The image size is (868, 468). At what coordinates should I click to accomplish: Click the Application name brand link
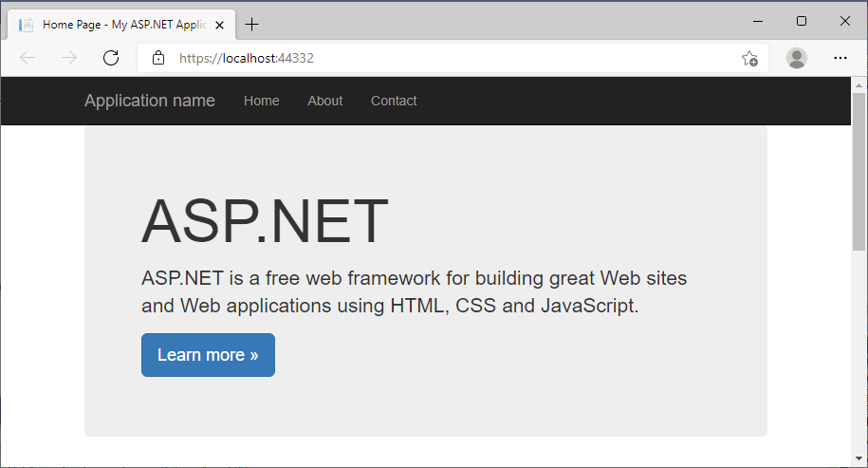[x=150, y=101]
